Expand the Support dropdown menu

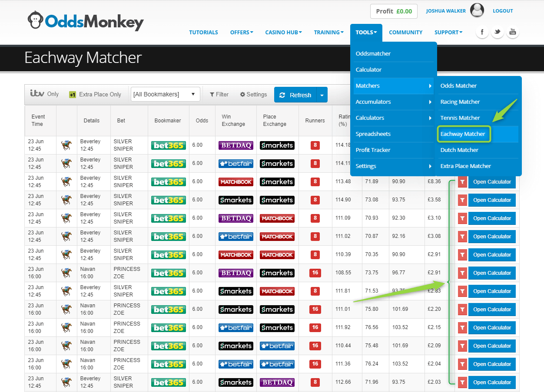pos(448,32)
